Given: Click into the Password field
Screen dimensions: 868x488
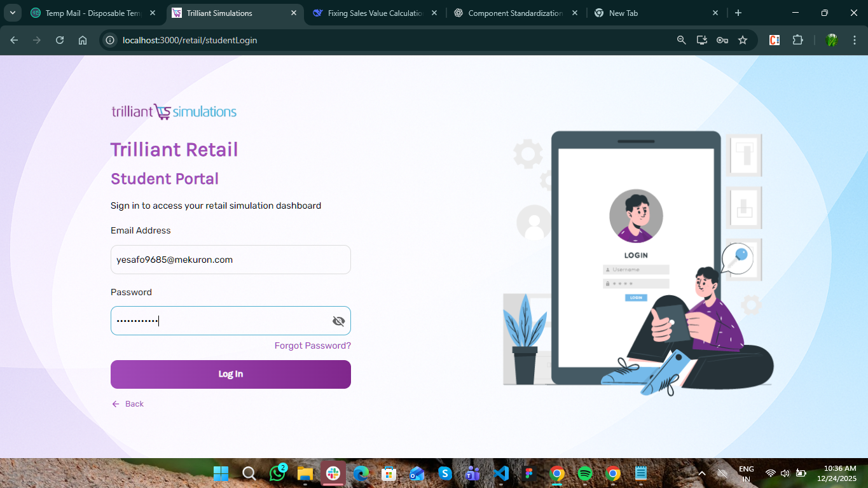Looking at the screenshot, I should pos(219,321).
